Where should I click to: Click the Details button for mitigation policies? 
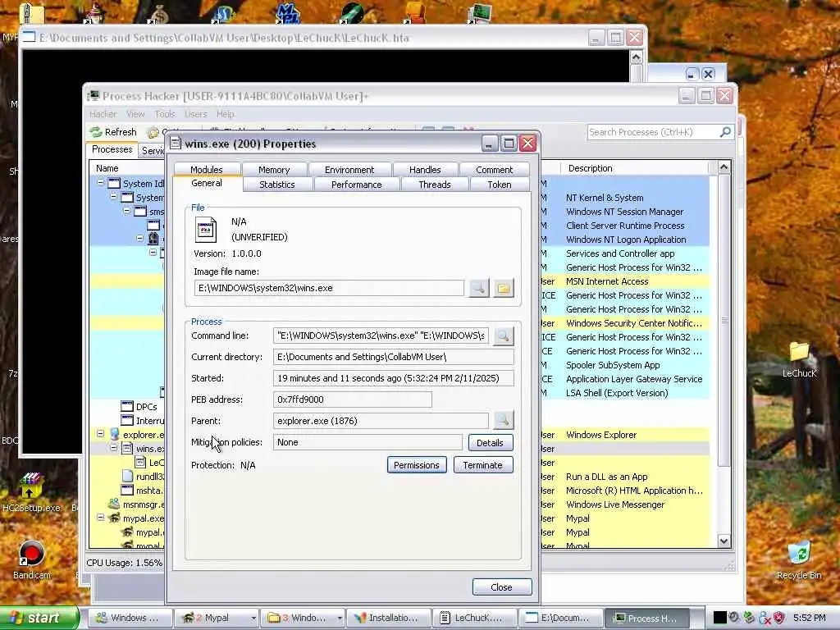coord(491,443)
